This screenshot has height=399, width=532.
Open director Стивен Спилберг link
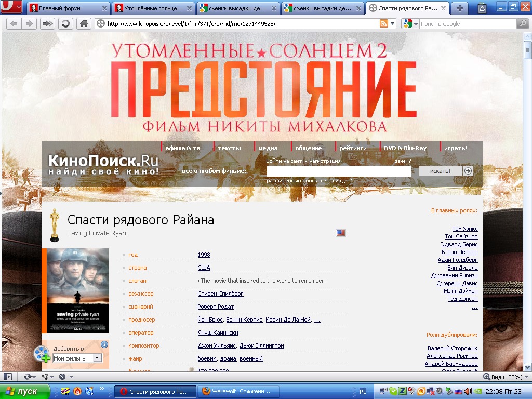[x=220, y=294]
